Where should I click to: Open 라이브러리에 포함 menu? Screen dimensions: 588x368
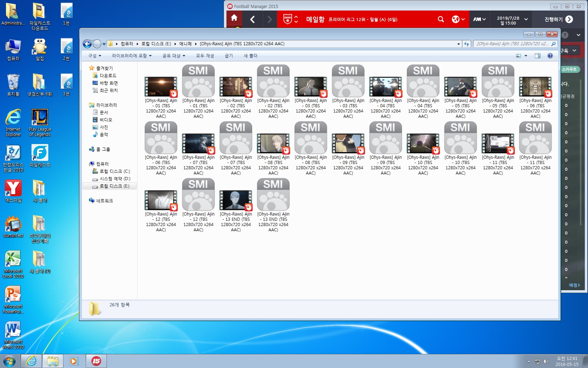pyautogui.click(x=132, y=56)
